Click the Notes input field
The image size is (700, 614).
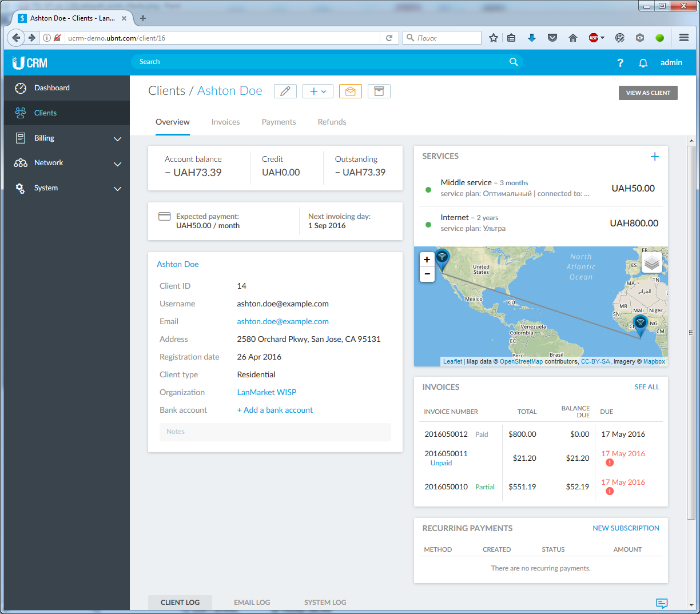point(275,432)
